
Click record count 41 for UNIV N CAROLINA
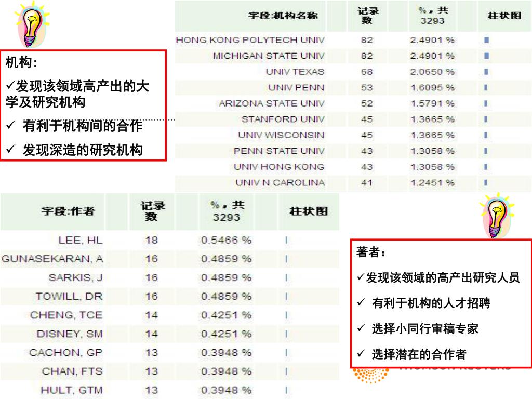click(x=367, y=182)
